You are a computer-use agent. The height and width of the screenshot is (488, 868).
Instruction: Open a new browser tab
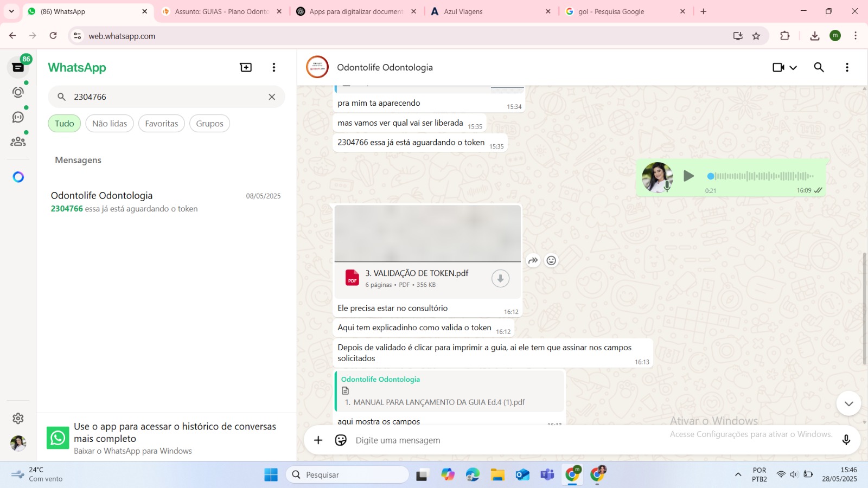pos(704,11)
